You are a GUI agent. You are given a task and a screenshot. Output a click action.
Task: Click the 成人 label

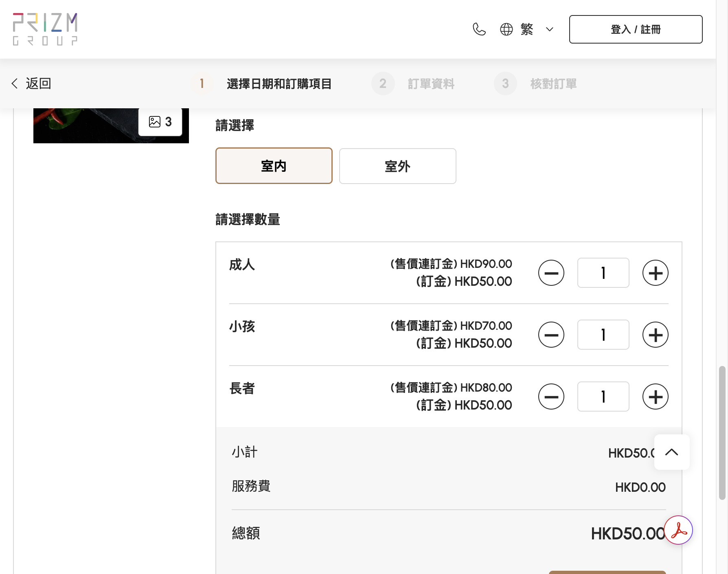[242, 265]
